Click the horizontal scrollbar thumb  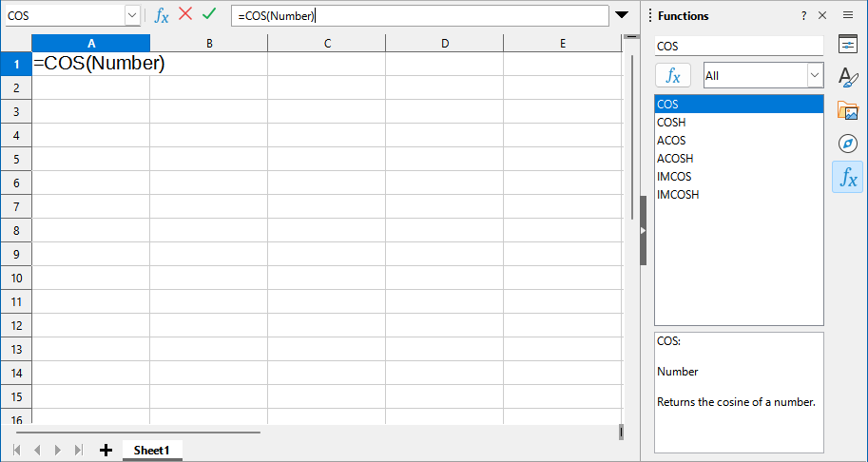[x=138, y=433]
